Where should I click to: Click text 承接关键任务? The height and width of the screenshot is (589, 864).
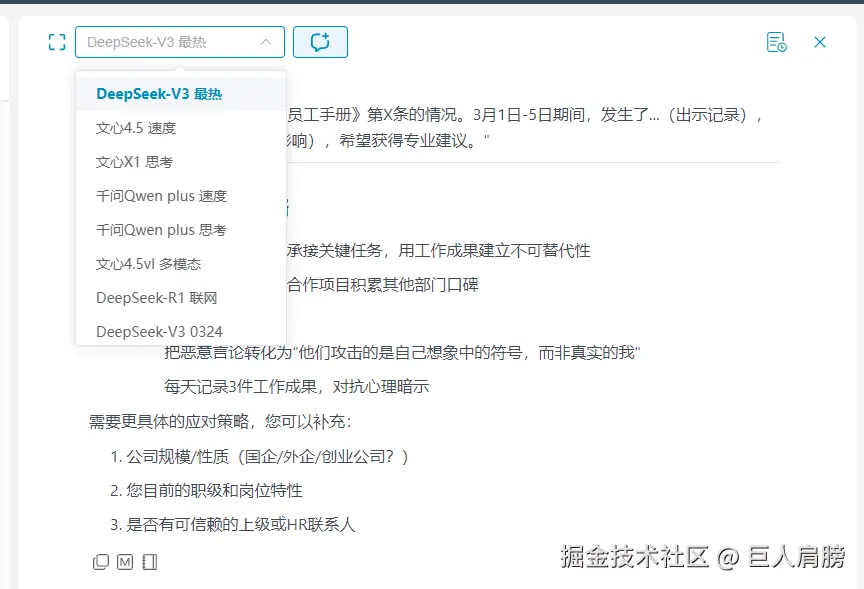[x=334, y=251]
